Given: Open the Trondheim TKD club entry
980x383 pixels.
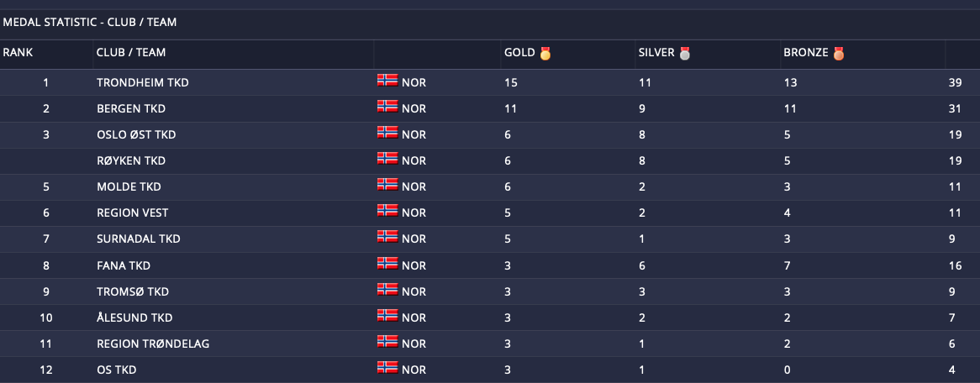Looking at the screenshot, I should (x=143, y=82).
